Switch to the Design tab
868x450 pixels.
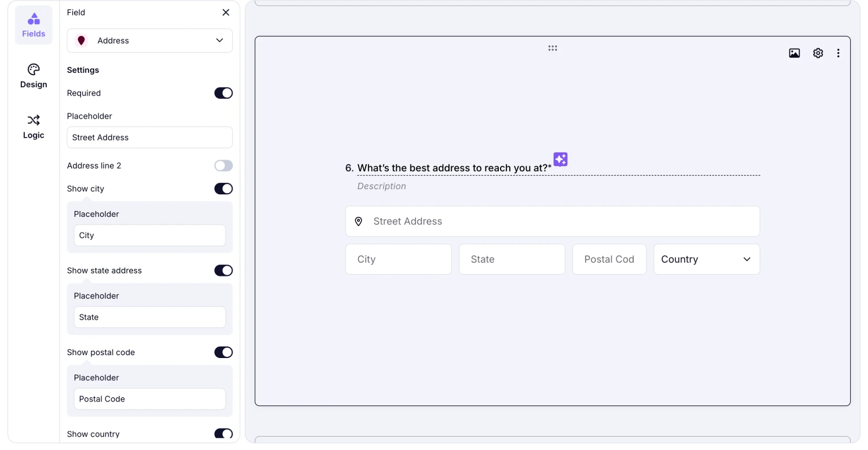(33, 76)
